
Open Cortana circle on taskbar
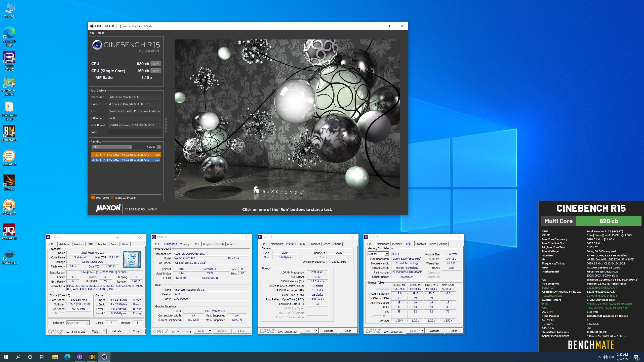30,357
